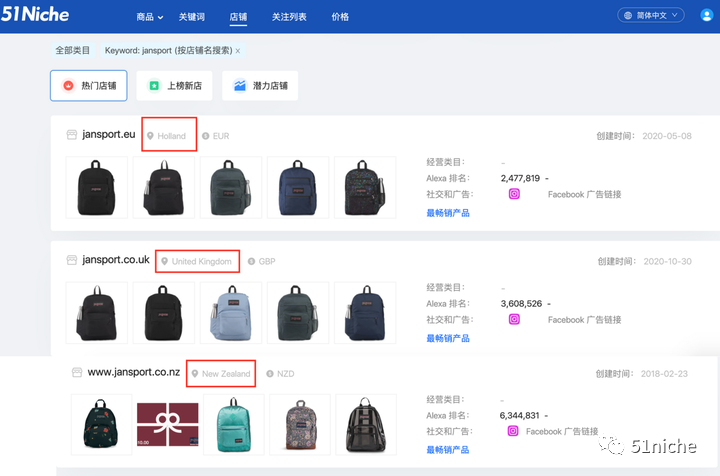Image resolution: width=720 pixels, height=476 pixels.
Task: Open the sparkly patterned backpack in jansport.eu
Action: [x=365, y=187]
